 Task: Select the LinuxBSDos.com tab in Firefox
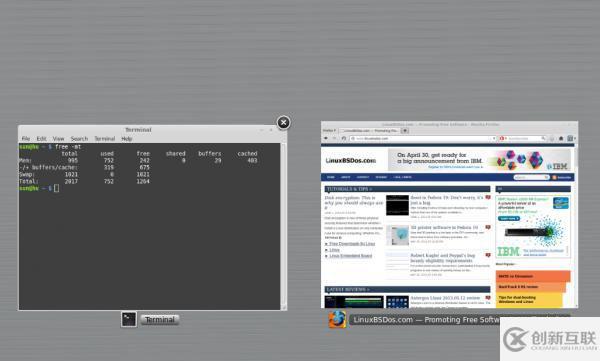(369, 131)
